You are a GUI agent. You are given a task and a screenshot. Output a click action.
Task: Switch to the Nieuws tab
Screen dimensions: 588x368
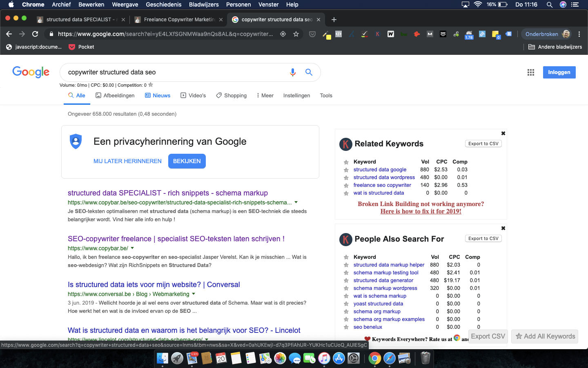coord(158,95)
